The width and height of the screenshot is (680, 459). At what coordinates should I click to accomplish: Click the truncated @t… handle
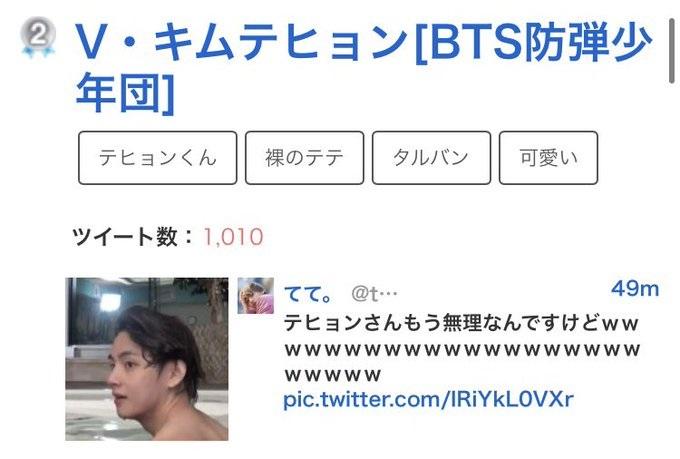[x=374, y=295]
